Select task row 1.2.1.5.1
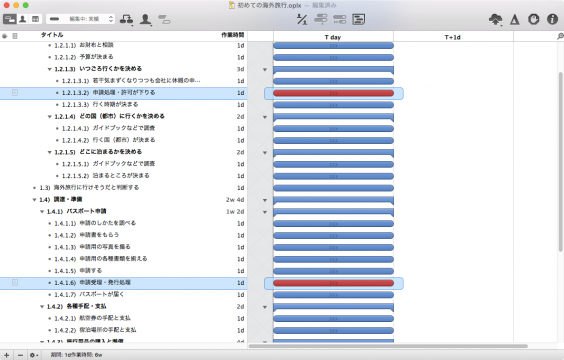The width and height of the screenshot is (564, 360). pos(123,164)
